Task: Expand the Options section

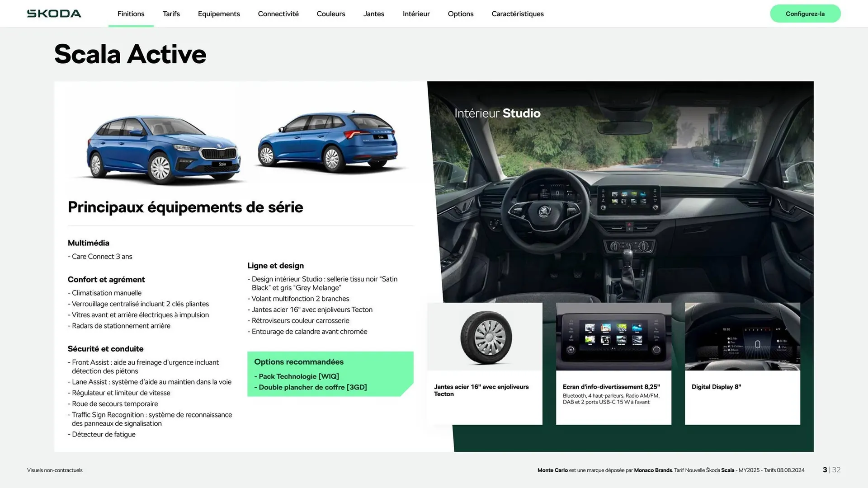Action: (460, 14)
